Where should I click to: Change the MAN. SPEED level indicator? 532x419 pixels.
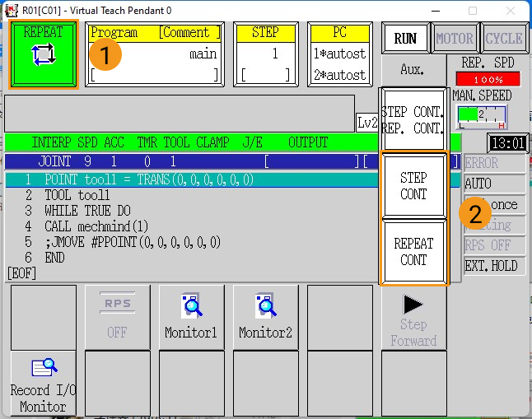coord(482,117)
